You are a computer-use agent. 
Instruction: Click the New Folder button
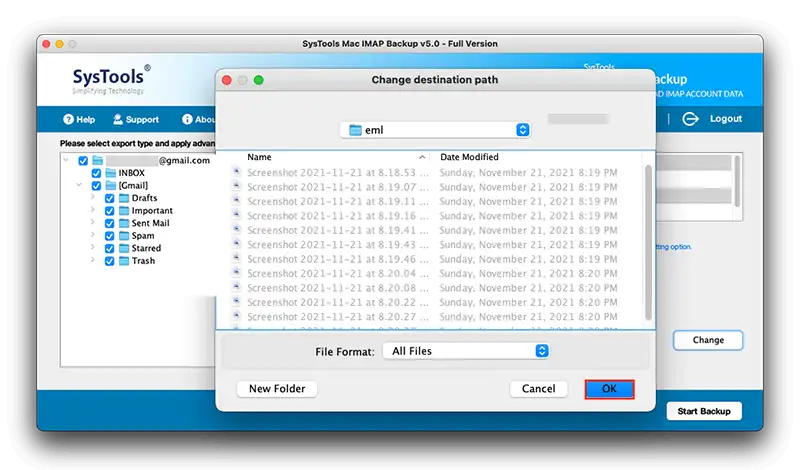(277, 389)
